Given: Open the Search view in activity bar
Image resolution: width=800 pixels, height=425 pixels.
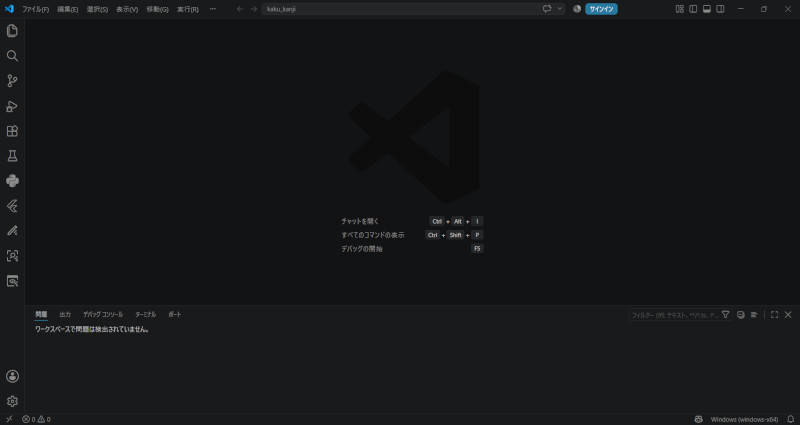Looking at the screenshot, I should [12, 56].
